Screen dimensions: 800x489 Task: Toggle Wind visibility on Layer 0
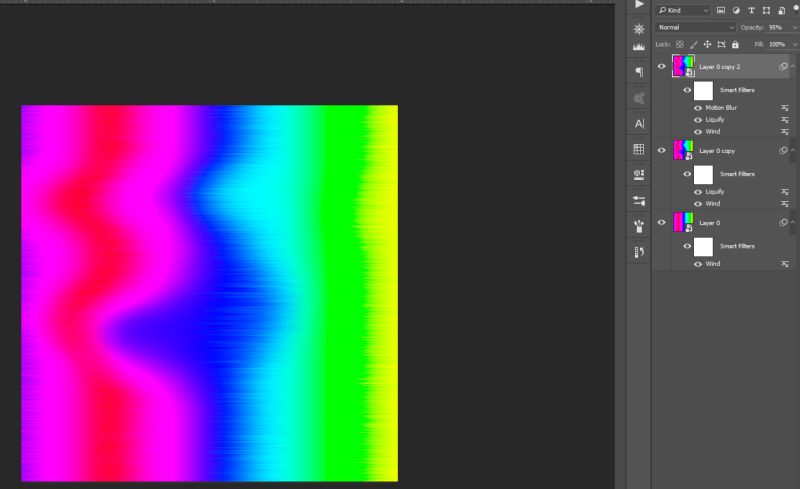(x=698, y=264)
